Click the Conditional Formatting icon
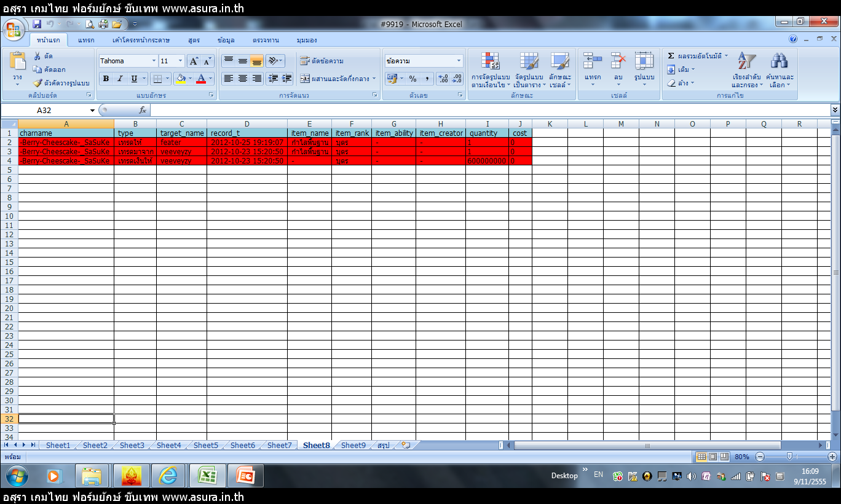This screenshot has width=841, height=504. [x=490, y=61]
